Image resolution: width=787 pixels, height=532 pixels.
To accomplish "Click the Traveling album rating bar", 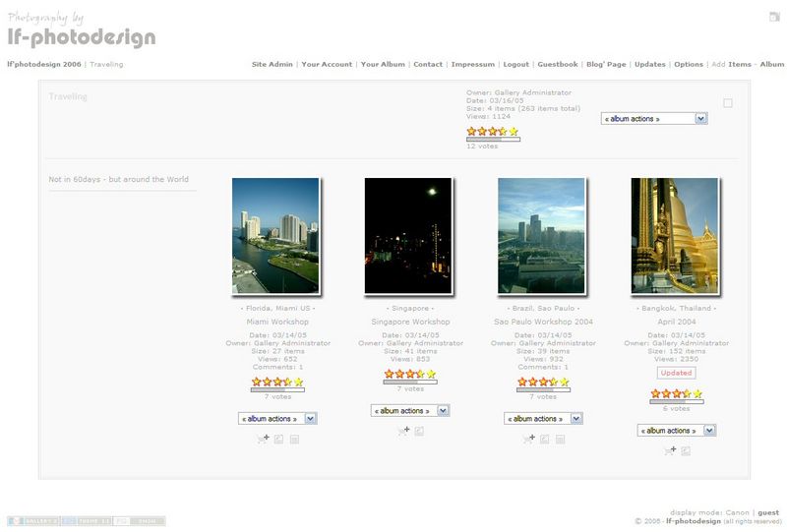I will [494, 139].
